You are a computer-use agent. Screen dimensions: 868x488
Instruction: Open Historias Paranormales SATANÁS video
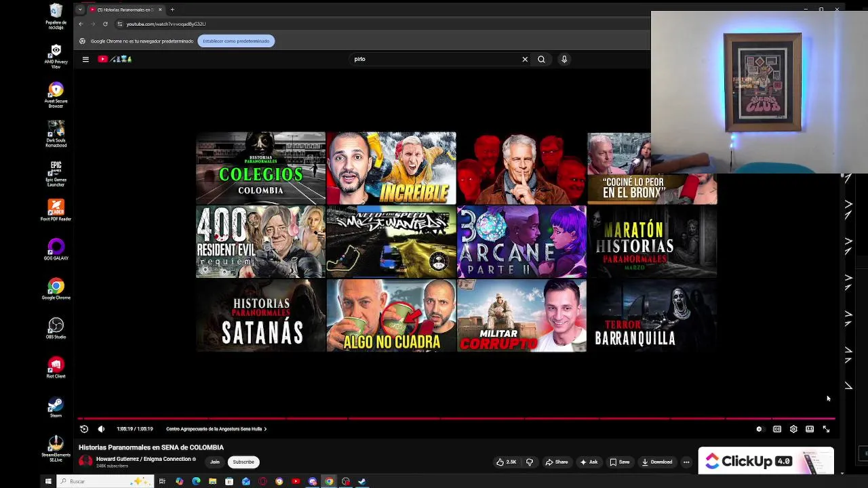(260, 316)
